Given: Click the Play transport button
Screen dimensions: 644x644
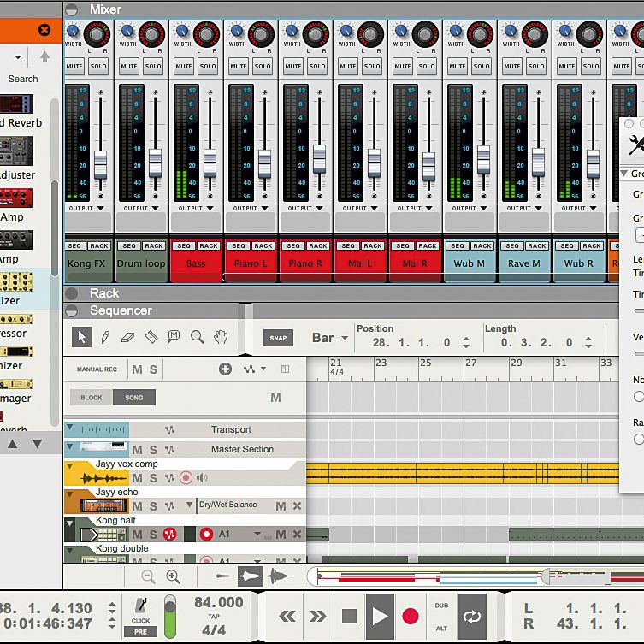Looking at the screenshot, I should pyautogui.click(x=380, y=616).
